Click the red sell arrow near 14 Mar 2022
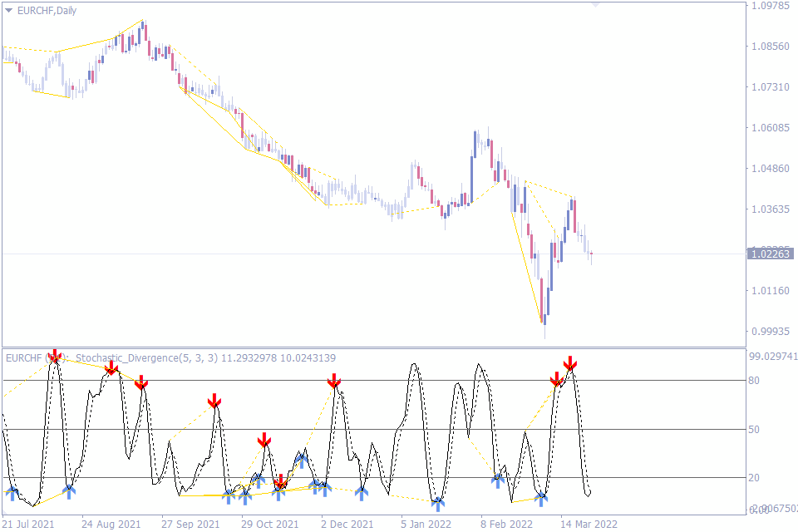 click(569, 364)
